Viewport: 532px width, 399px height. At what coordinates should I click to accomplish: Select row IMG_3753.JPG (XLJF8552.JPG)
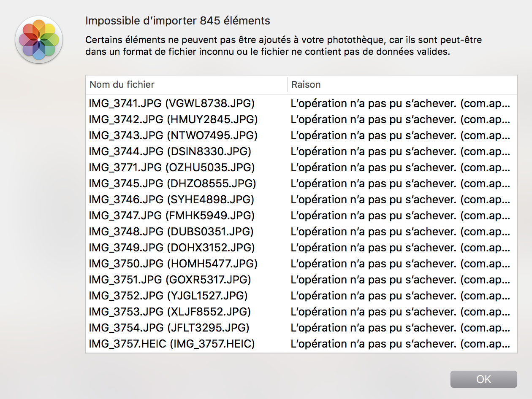170,312
